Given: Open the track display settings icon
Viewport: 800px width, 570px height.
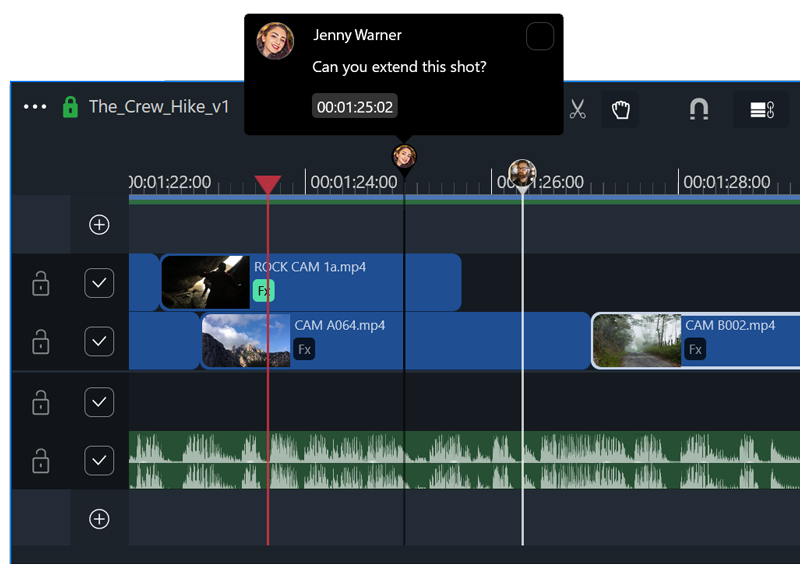Looking at the screenshot, I should 762,109.
